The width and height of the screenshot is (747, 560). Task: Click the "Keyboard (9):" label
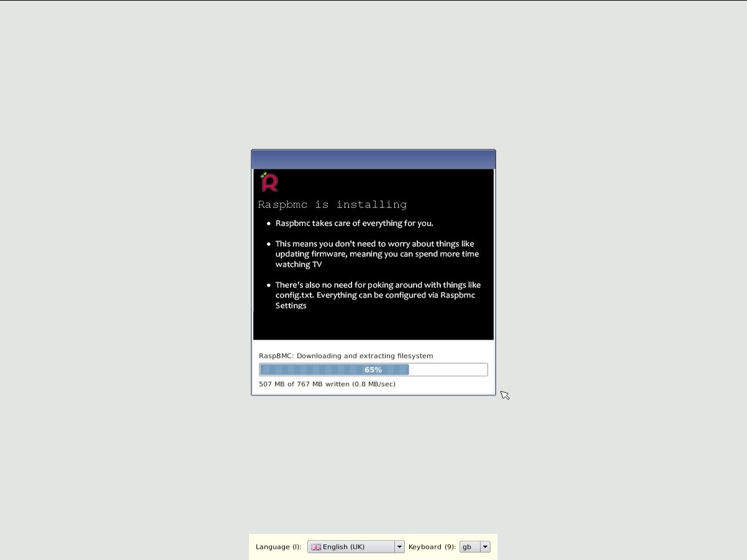click(x=432, y=547)
